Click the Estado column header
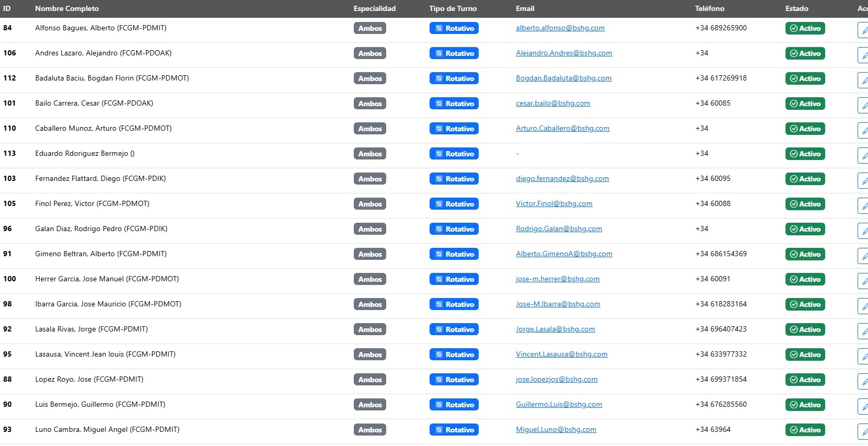This screenshot has width=868, height=446. (797, 8)
